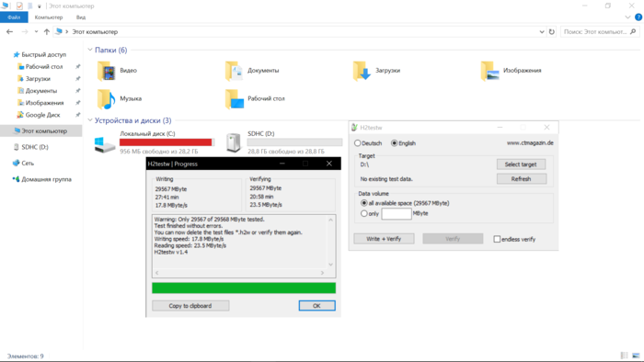Open Explorer help question mark icon
This screenshot has height=362, width=644.
(x=638, y=17)
